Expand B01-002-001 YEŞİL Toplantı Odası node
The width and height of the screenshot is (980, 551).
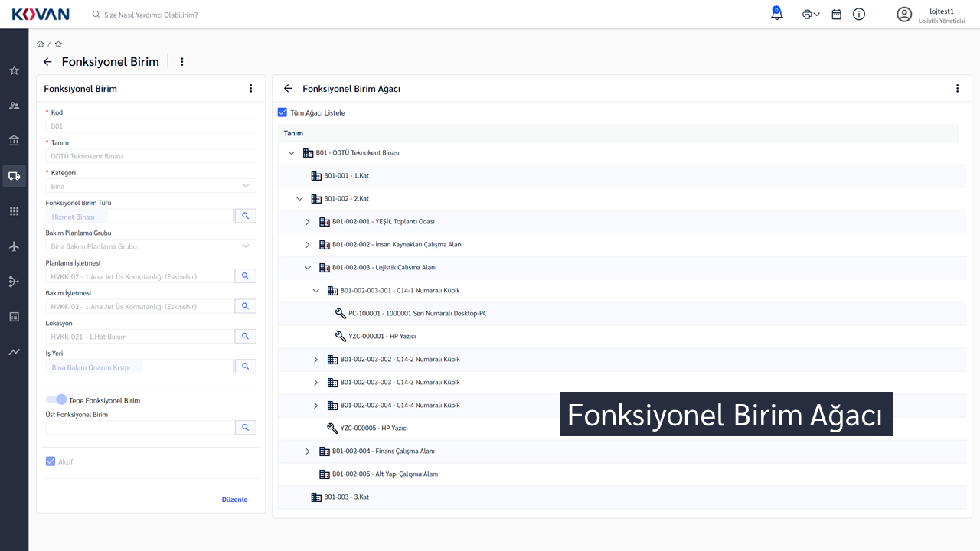click(x=308, y=222)
